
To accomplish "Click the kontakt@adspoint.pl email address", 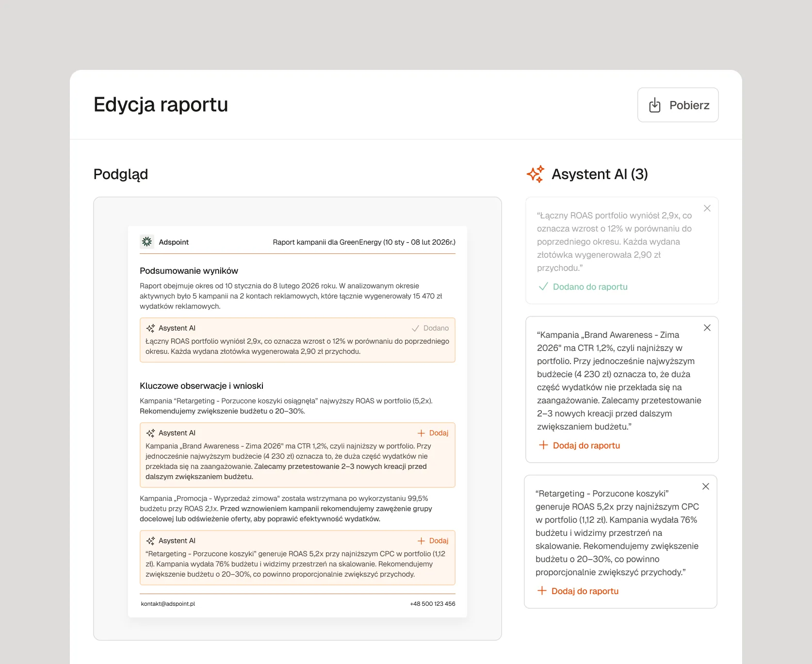I will 168,603.
